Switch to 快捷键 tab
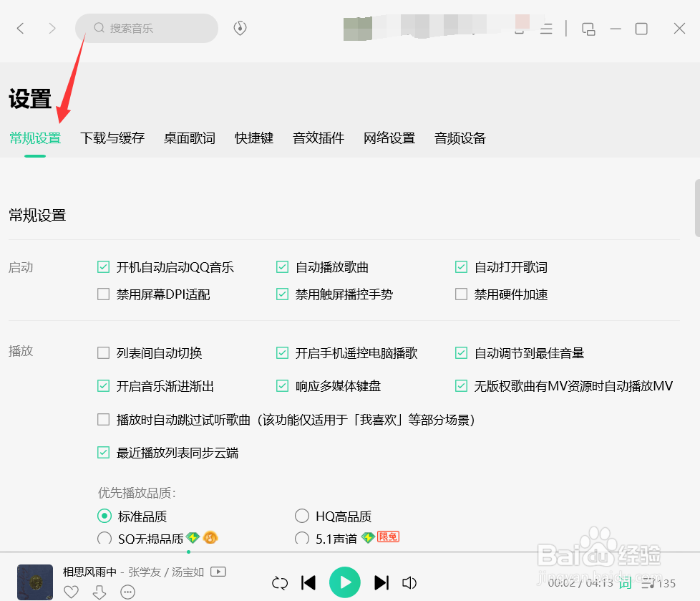 click(x=254, y=138)
